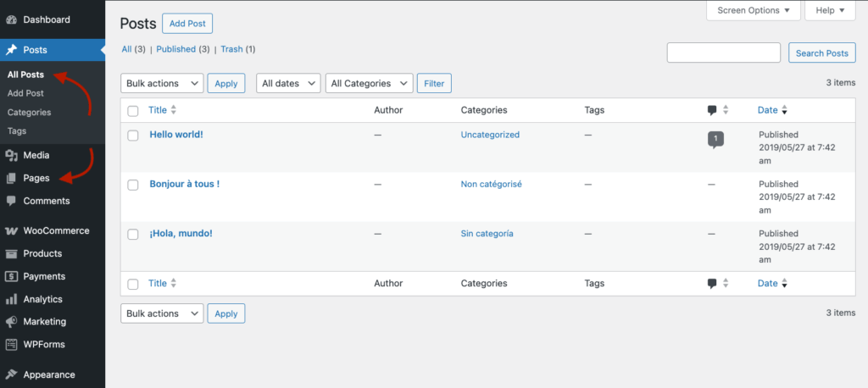Click the Payments dollar icon
The width and height of the screenshot is (868, 388).
(11, 277)
